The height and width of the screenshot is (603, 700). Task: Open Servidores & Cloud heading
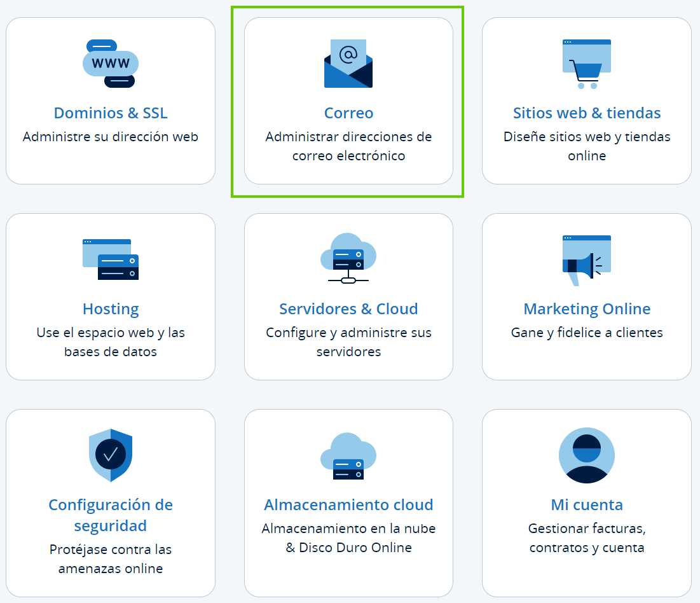coord(348,309)
